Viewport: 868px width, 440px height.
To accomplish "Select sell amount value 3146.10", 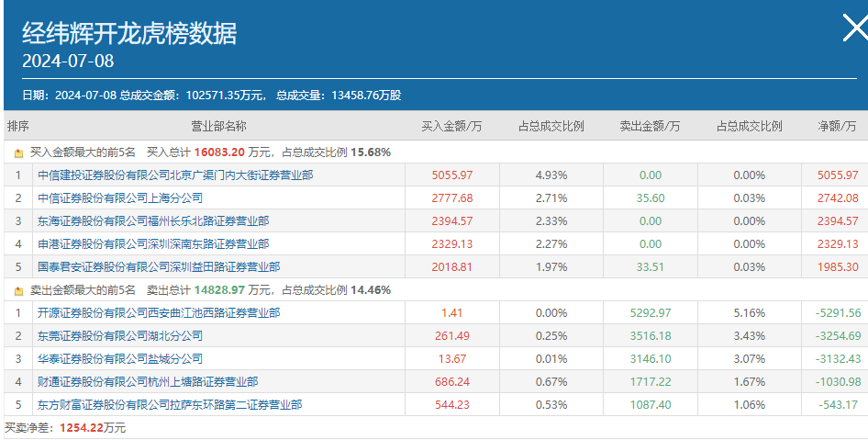I will [651, 359].
